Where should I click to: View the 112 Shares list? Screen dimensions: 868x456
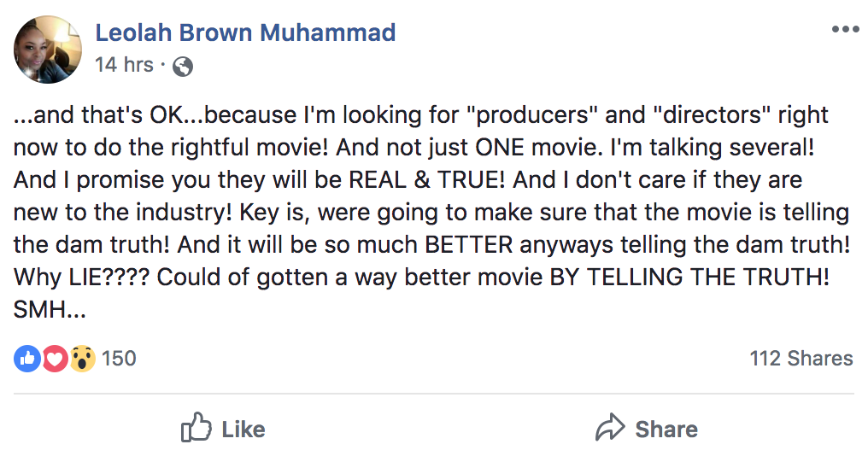(x=801, y=359)
